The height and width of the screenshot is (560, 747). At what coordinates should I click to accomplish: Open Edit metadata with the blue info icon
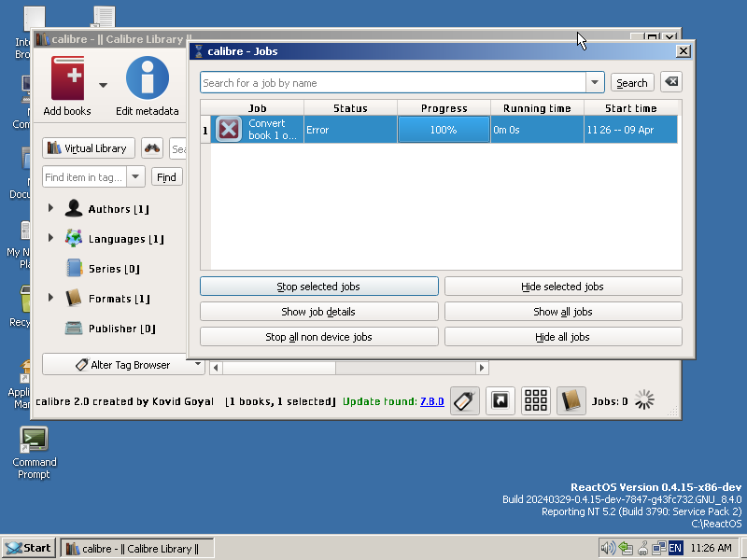click(147, 79)
